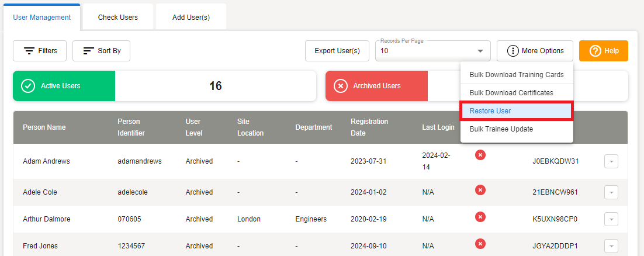Screen dimensions: 644x256
Task: Click the red X icon in Adam Andrews row
Action: [x=480, y=155]
